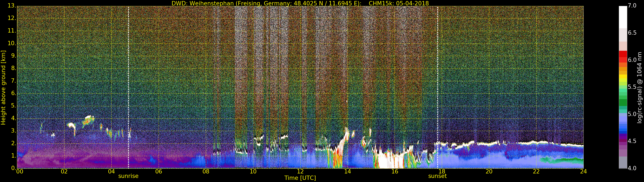
Task: Select the '02' time axis tick label
Action: [64, 172]
